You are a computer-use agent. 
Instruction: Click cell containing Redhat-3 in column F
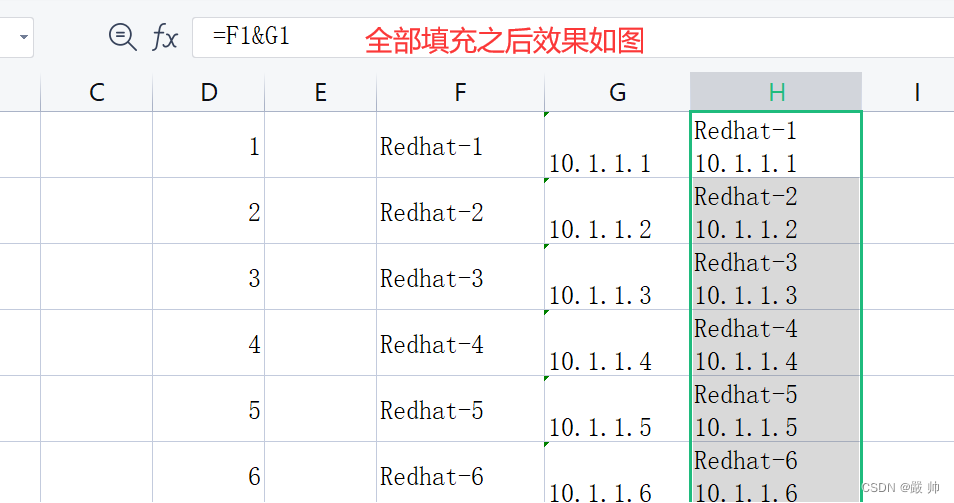click(461, 277)
